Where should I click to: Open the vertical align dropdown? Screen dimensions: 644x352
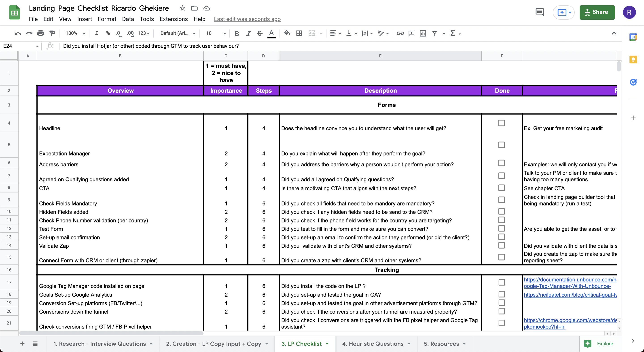pos(351,33)
